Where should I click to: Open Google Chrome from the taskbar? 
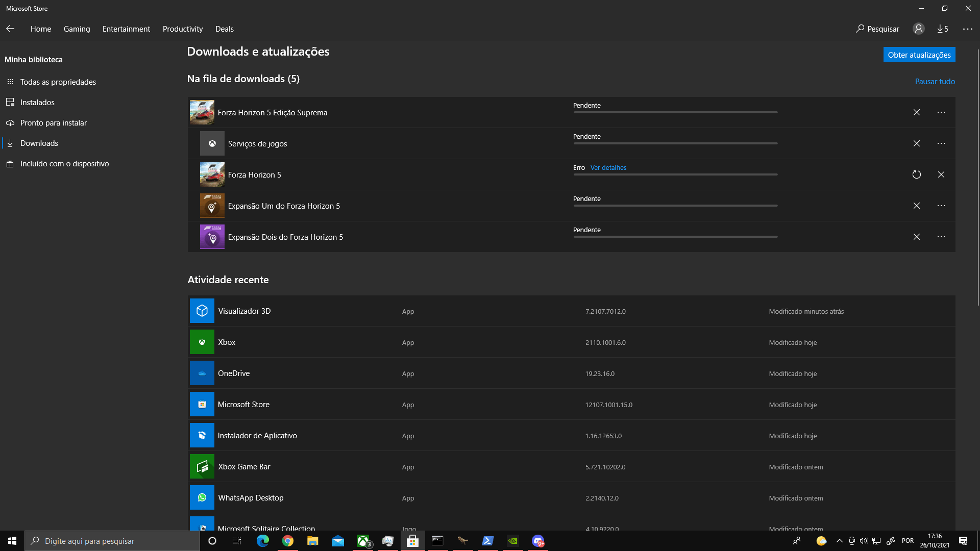[x=288, y=541]
